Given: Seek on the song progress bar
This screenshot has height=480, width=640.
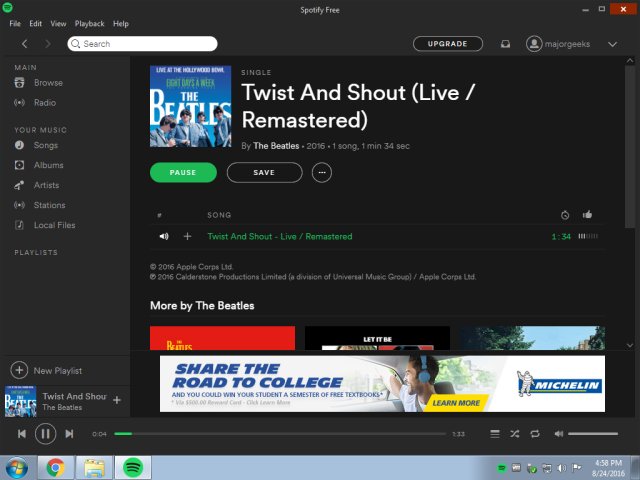Looking at the screenshot, I should pyautogui.click(x=280, y=434).
